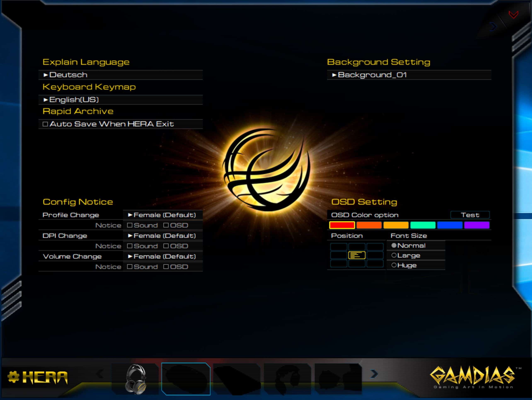Select Large font size option
532x400 pixels.
394,256
